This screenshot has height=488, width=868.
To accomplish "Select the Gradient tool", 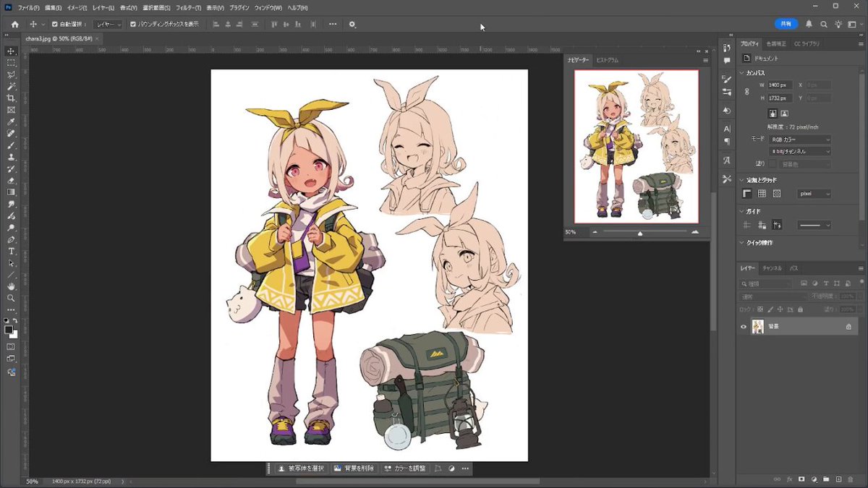I will click(11, 192).
